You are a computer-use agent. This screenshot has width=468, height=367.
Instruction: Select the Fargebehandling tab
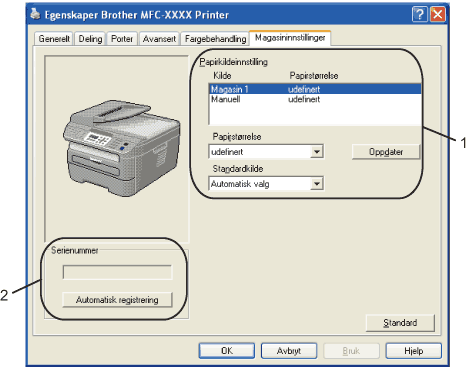click(x=215, y=39)
